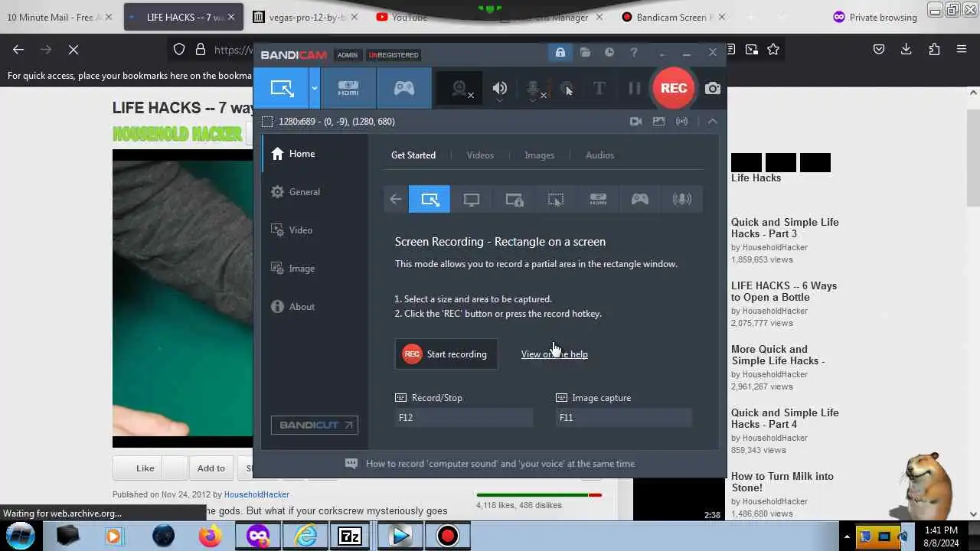Open the Windows Start menu

point(20,536)
